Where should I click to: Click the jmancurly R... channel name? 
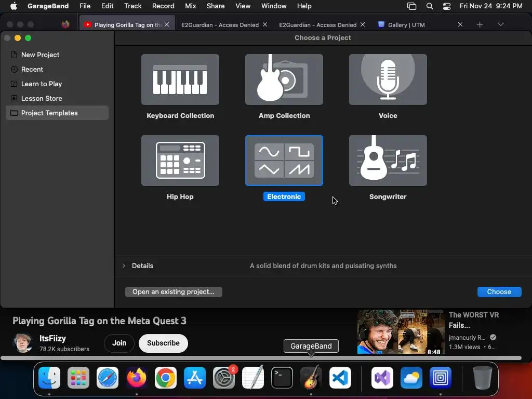[467, 337]
